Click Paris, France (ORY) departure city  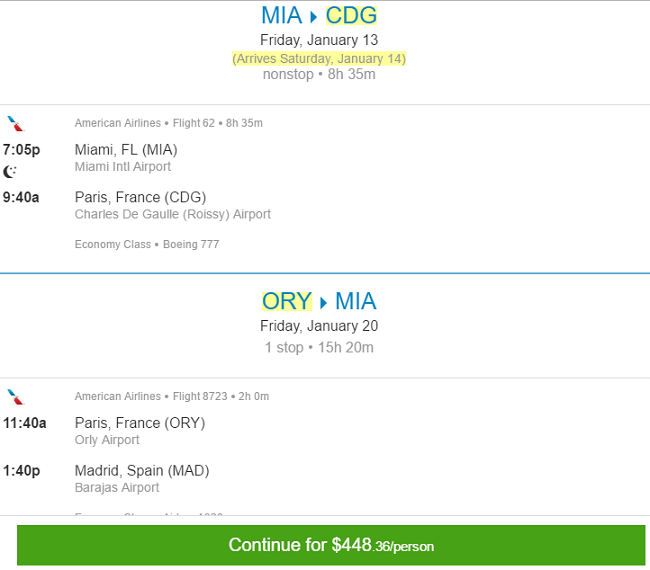click(140, 423)
